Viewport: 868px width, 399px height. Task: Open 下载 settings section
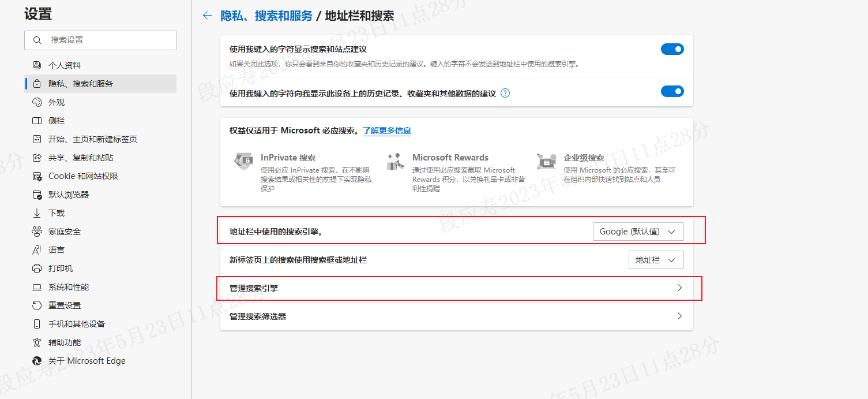pos(101,213)
